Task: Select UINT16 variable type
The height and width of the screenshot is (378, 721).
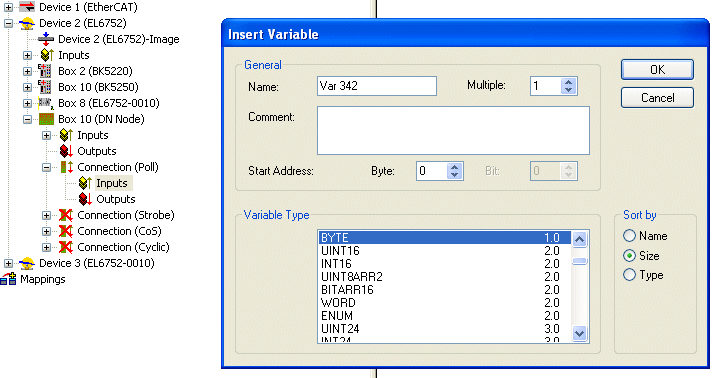Action: tap(445, 251)
